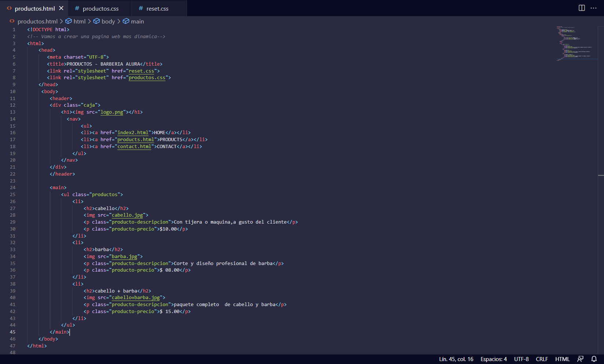Click the cube icon before main breadcrumb
The width and height of the screenshot is (604, 364).
pyautogui.click(x=126, y=21)
